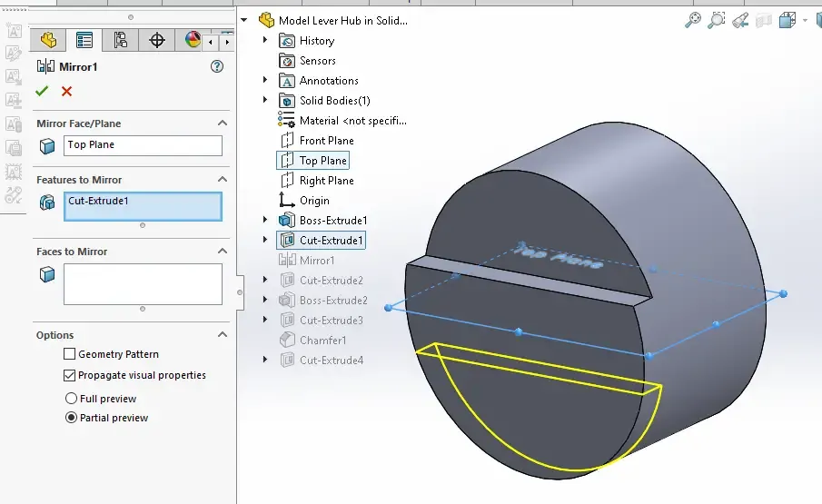Select the greyed Mirror1 tree item

[317, 260]
